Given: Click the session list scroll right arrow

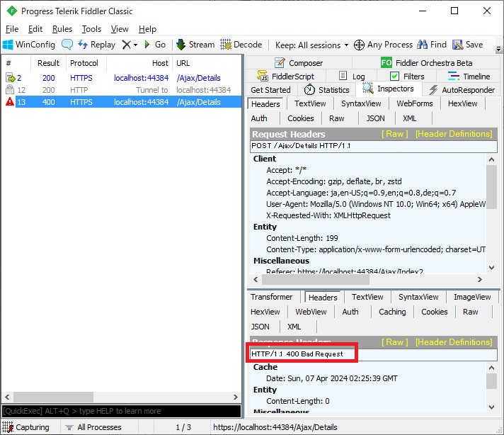Looking at the screenshot, I should point(236,397).
